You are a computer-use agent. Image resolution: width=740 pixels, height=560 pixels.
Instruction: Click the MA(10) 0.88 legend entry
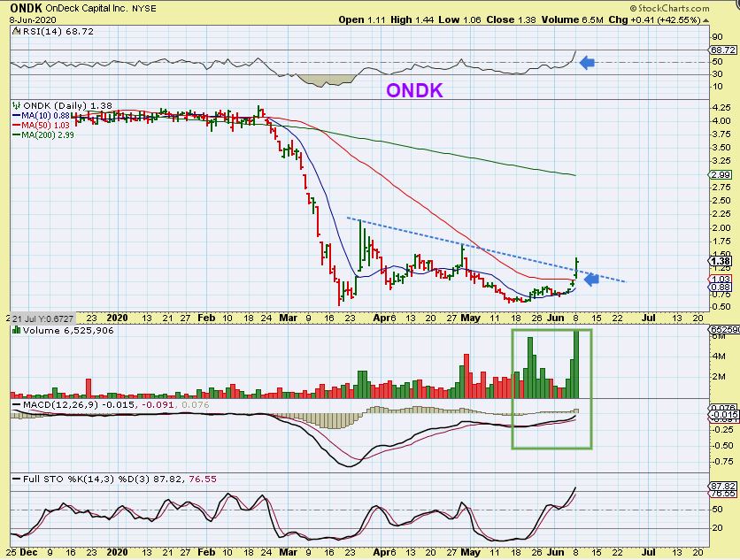(x=41, y=116)
